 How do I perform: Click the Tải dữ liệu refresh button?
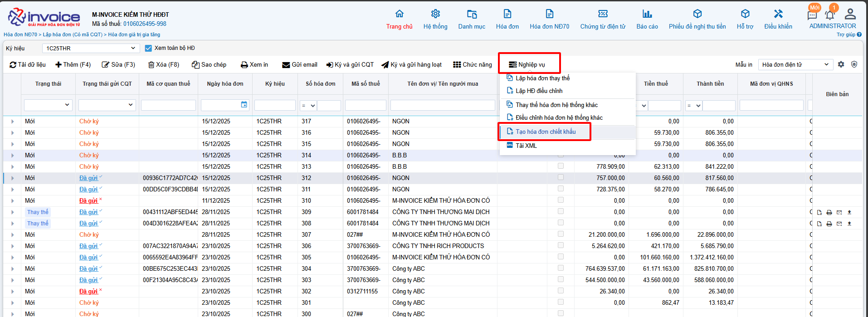[28, 65]
